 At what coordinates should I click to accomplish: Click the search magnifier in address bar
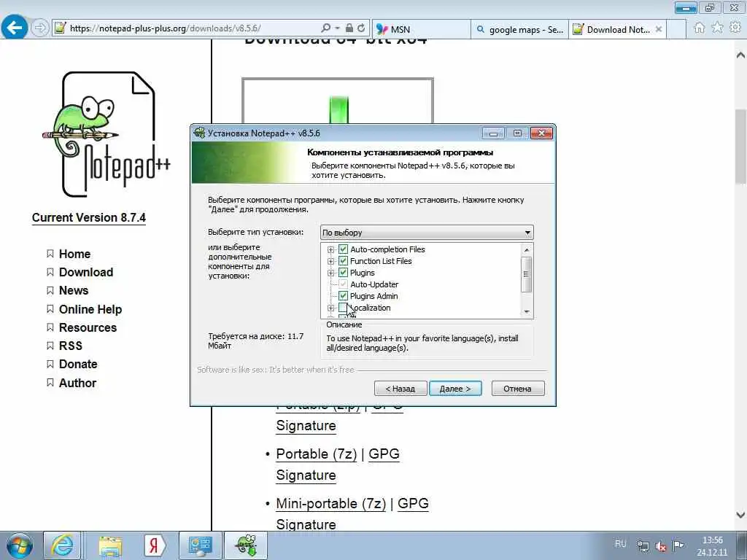(x=326, y=28)
